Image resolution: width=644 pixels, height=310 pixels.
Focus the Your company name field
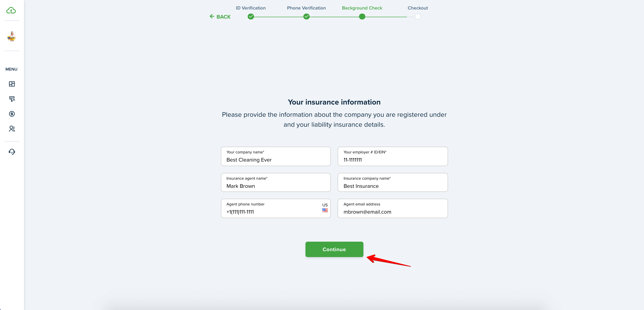(x=276, y=156)
